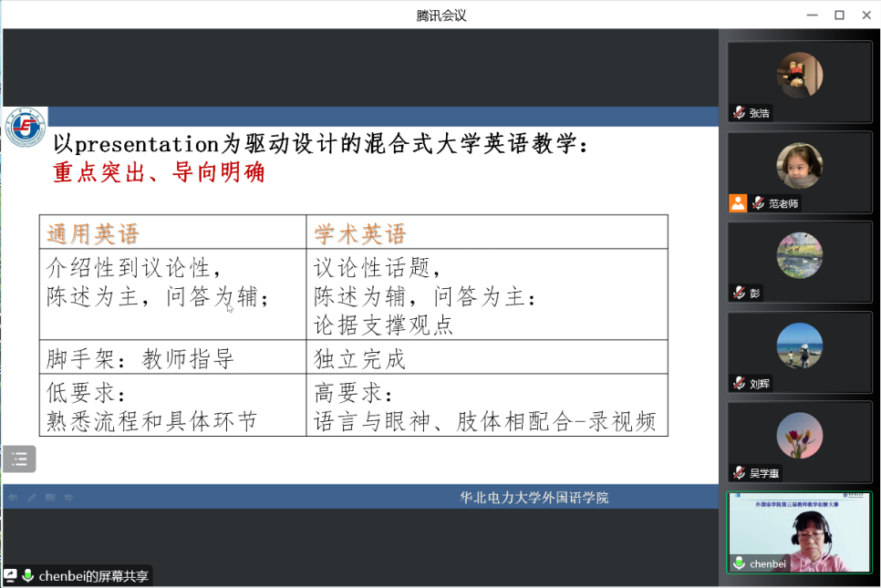Click 张浩's muted microphone icon

(739, 113)
